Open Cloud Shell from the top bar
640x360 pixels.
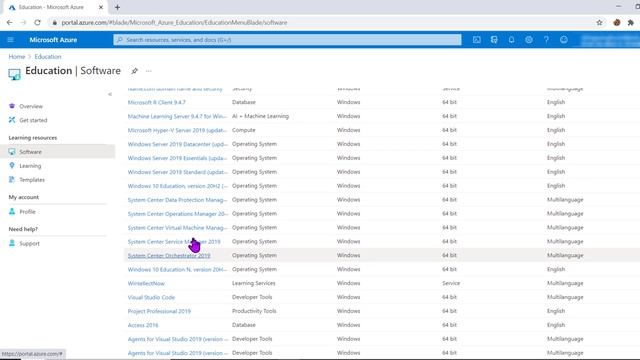coord(477,40)
